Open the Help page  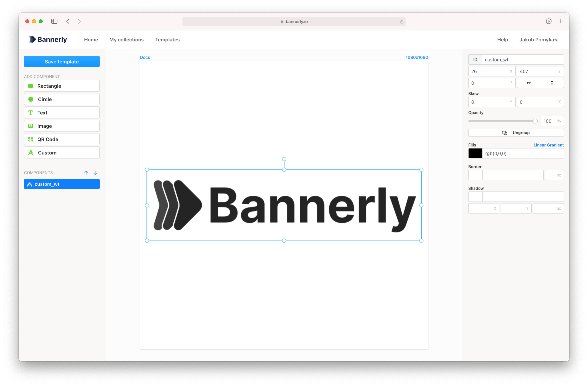point(503,40)
